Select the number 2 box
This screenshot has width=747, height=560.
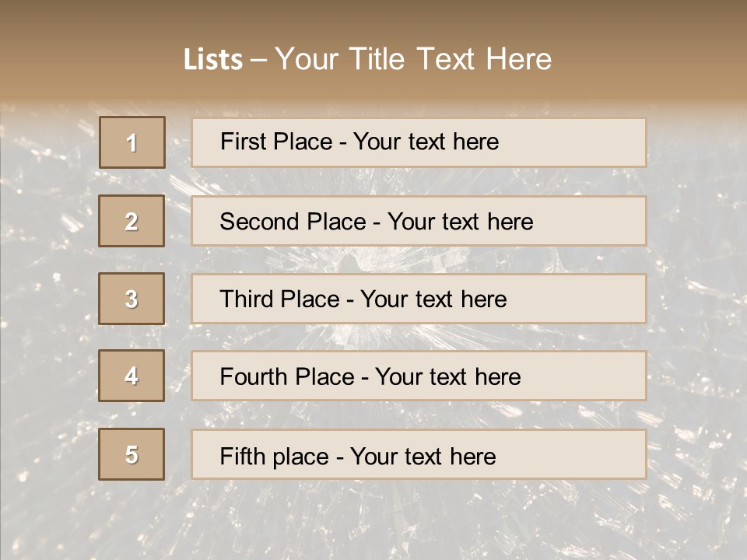tap(132, 221)
